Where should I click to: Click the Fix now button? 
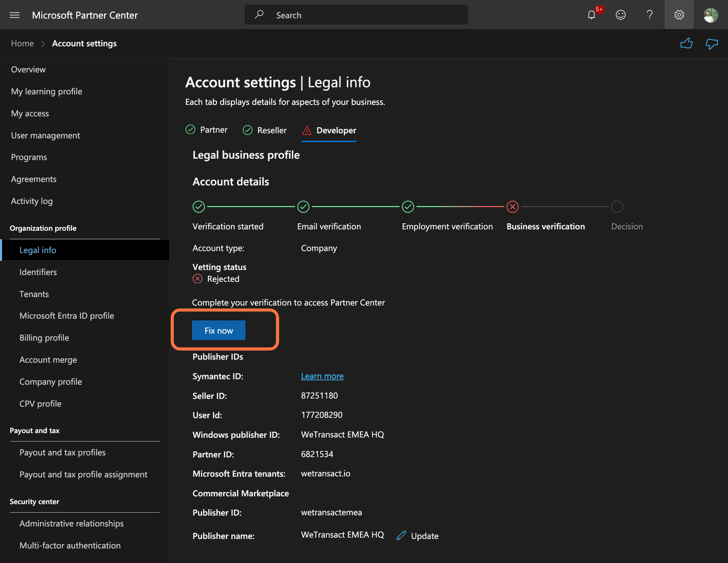218,330
